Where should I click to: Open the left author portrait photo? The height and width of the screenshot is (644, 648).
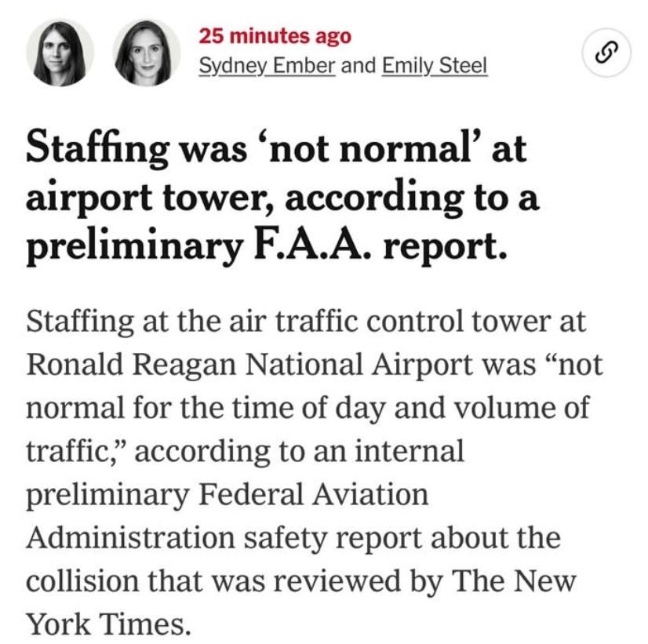pos(60,52)
